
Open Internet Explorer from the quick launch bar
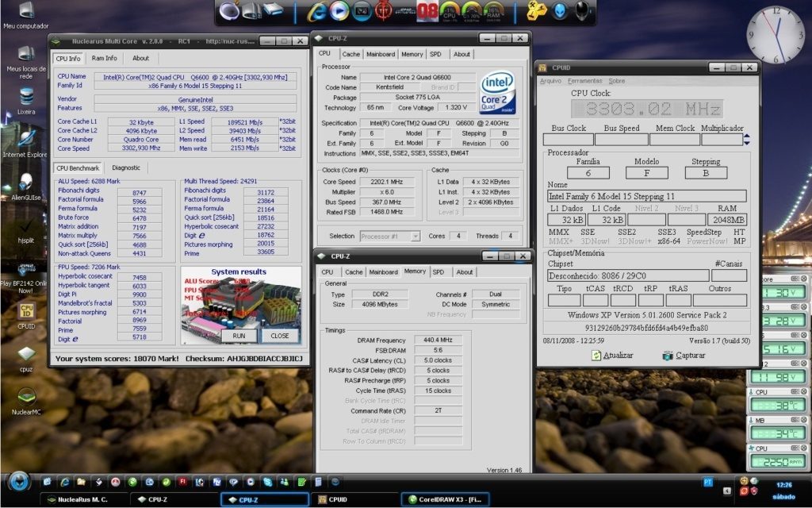[x=64, y=482]
